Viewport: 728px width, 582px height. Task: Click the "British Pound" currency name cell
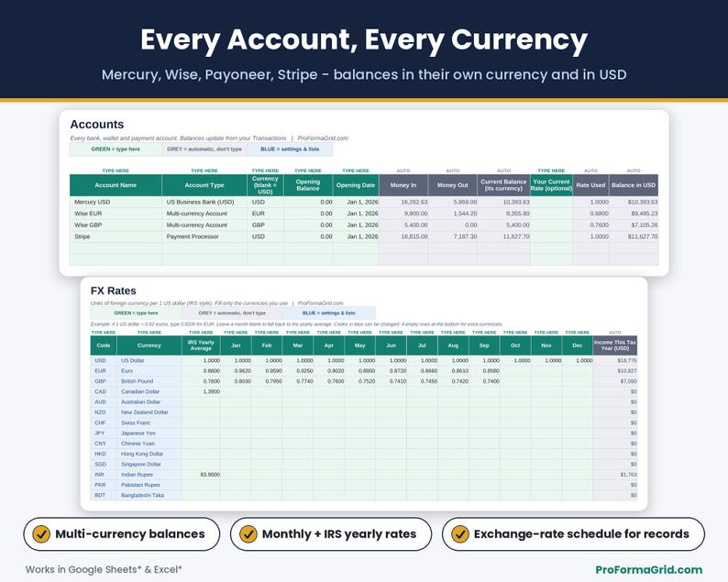149,381
